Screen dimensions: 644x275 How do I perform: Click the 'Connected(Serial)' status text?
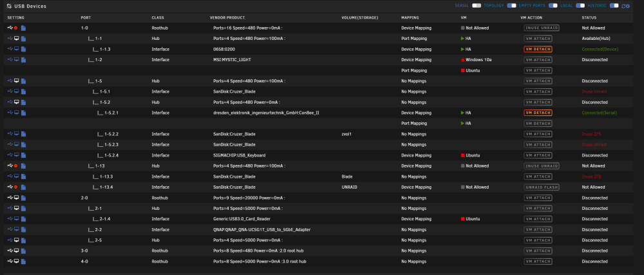click(599, 113)
